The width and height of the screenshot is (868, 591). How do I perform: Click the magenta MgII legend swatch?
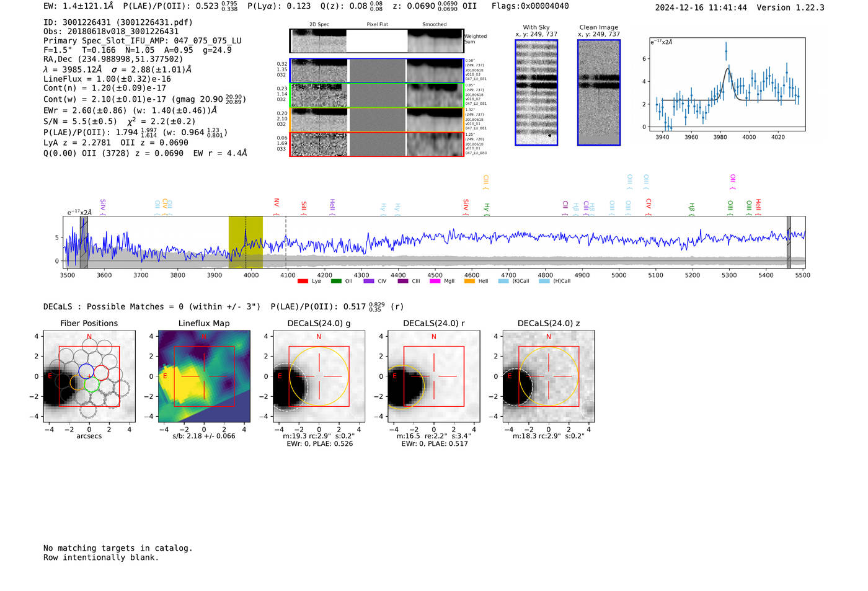[435, 281]
